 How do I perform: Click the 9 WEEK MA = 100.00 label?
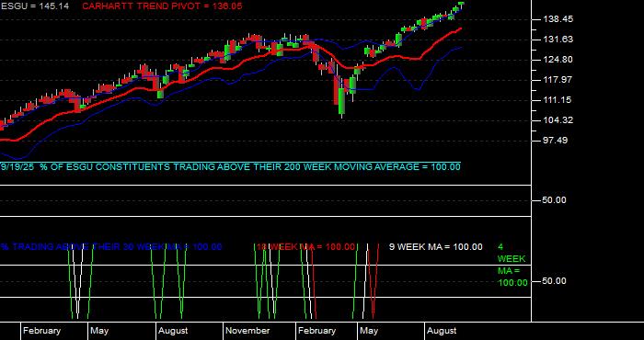coord(436,247)
